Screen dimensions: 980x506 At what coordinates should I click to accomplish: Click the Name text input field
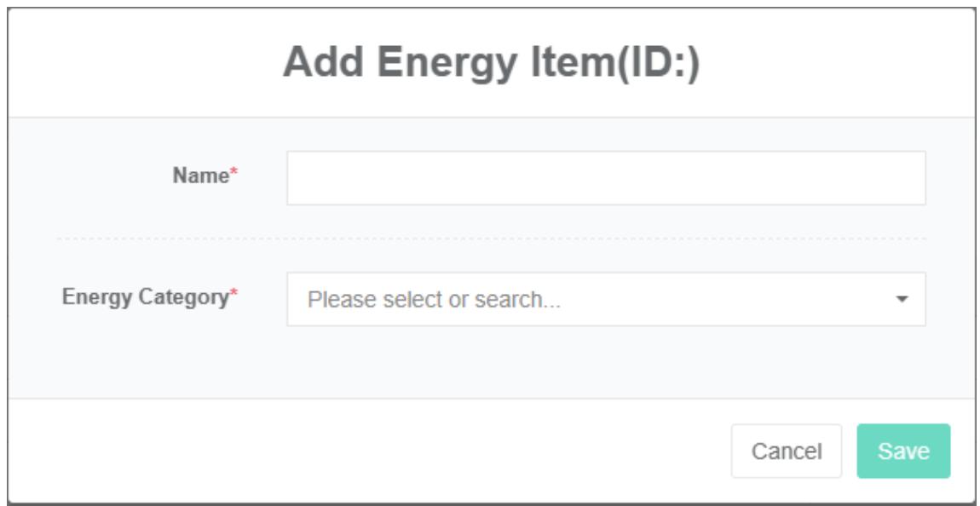605,178
